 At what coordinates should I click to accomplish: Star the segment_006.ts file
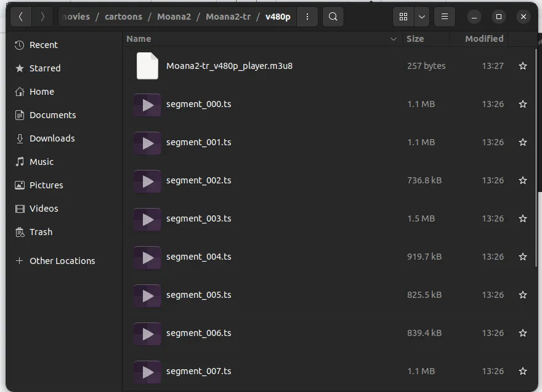[x=523, y=333]
